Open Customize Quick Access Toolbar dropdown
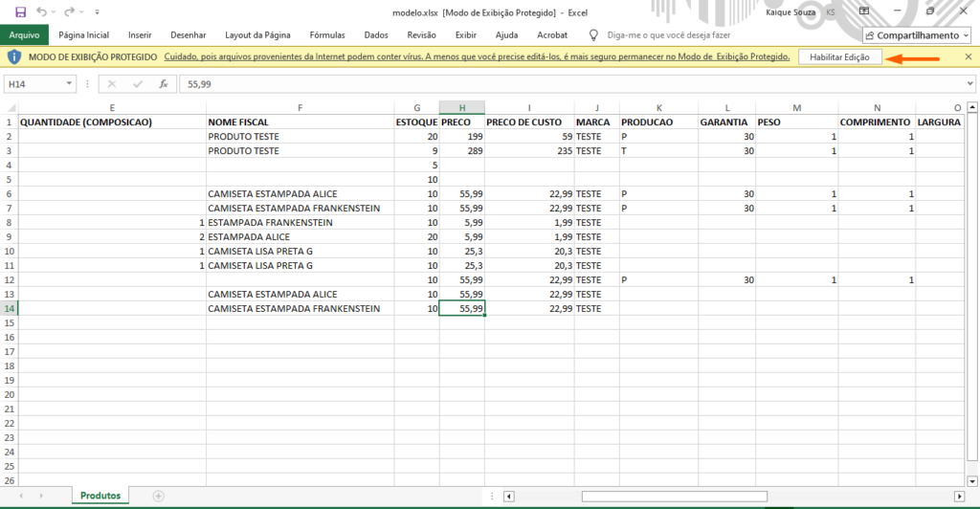 (98, 11)
